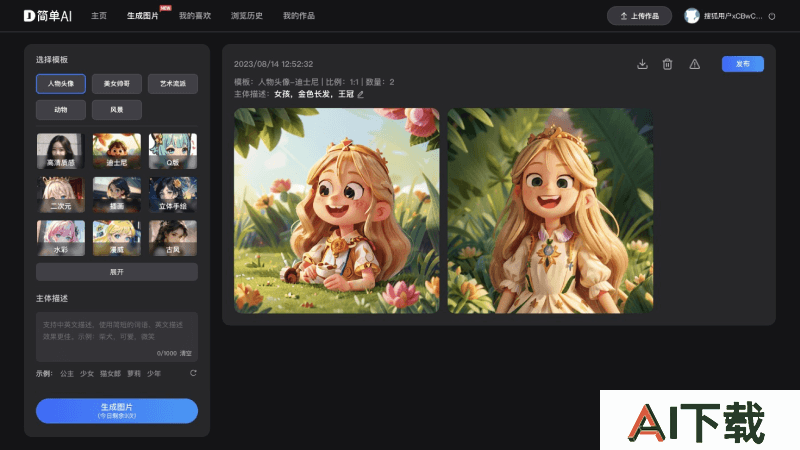The height and width of the screenshot is (450, 800).
Task: Select the 人物头像 template category
Action: point(61,84)
